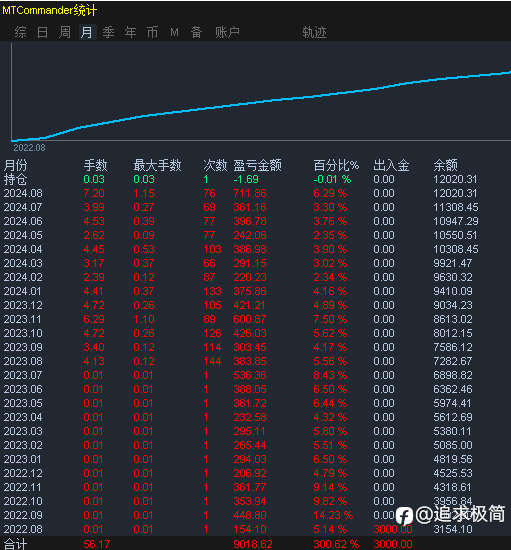Click the 余额 column header
This screenshot has height=550, width=511.
coord(445,165)
